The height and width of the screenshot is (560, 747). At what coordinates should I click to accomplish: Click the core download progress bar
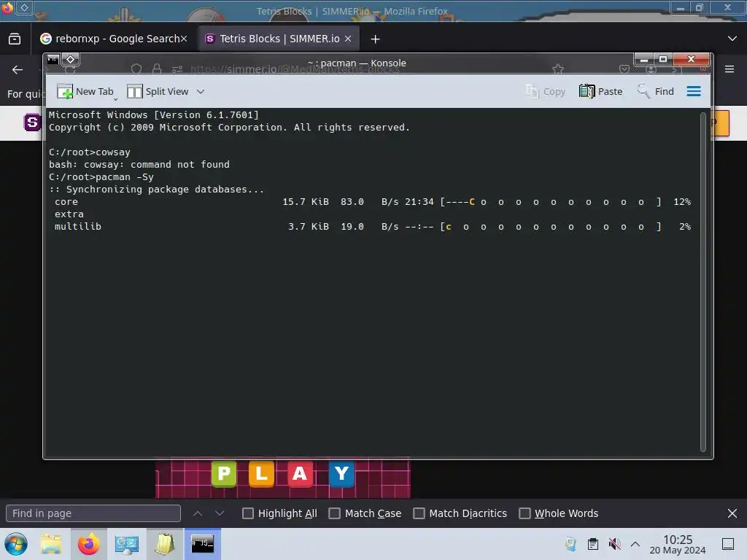pos(551,202)
